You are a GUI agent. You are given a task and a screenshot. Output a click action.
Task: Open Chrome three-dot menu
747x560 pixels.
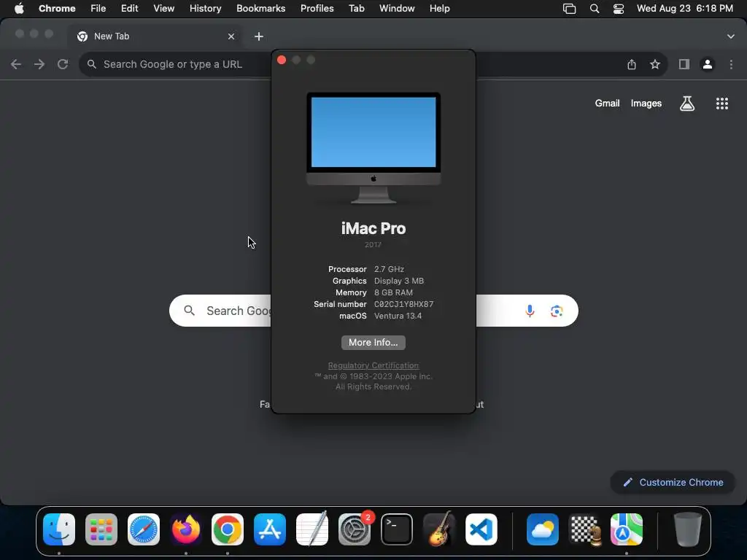[x=731, y=64]
